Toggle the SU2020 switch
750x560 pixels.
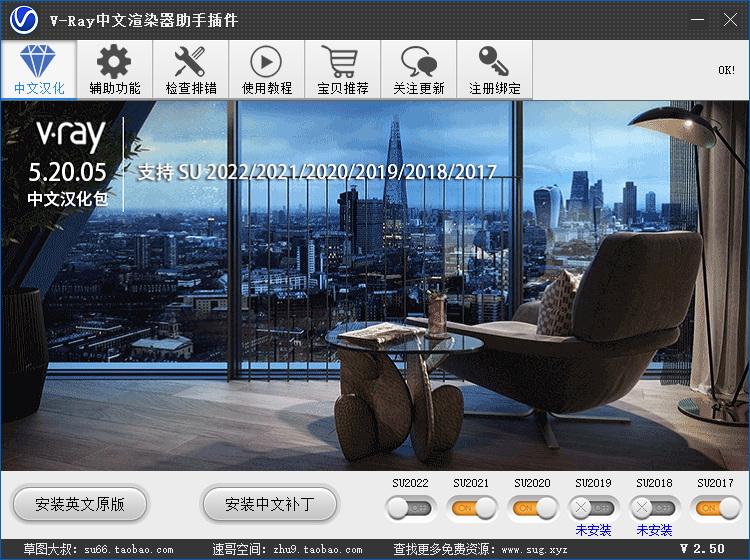pyautogui.click(x=532, y=508)
